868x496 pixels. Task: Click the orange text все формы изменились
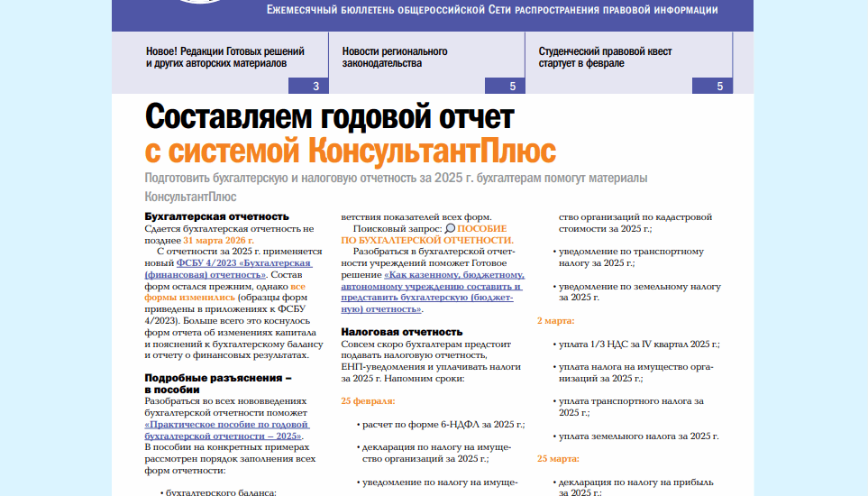pyautogui.click(x=195, y=296)
